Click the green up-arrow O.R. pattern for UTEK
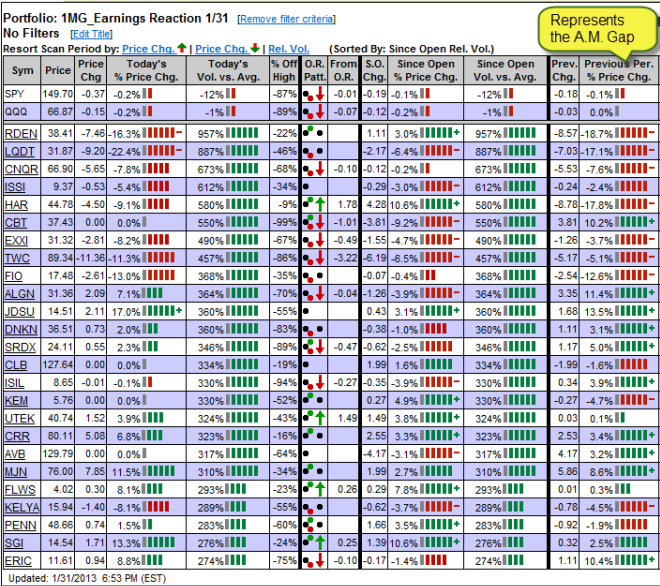Viewport: 660px width, 586px height. [x=318, y=417]
